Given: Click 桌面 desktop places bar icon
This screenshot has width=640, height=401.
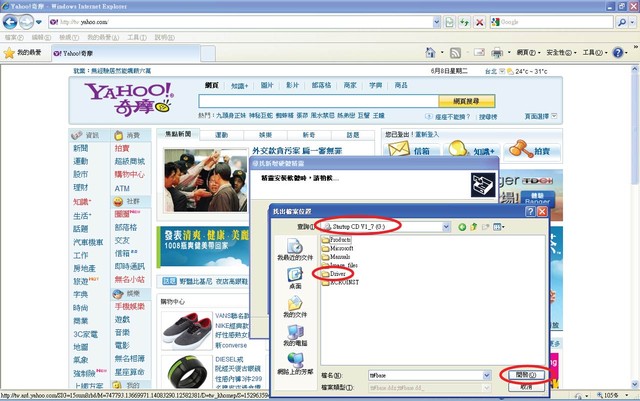Looking at the screenshot, I should pos(295,278).
